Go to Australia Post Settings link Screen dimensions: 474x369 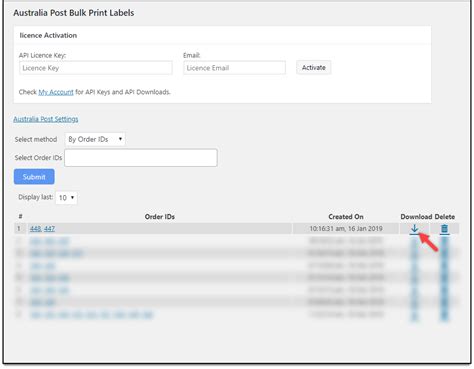(x=46, y=119)
